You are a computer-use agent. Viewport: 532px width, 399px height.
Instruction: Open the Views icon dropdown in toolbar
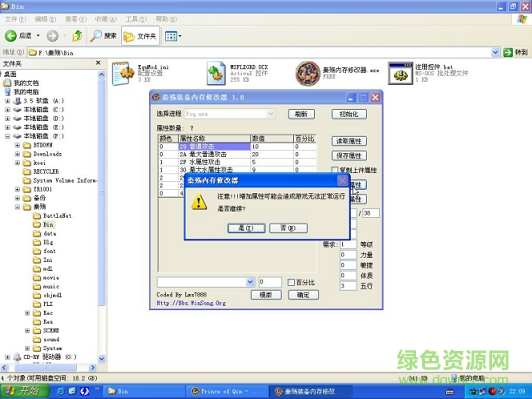173,36
